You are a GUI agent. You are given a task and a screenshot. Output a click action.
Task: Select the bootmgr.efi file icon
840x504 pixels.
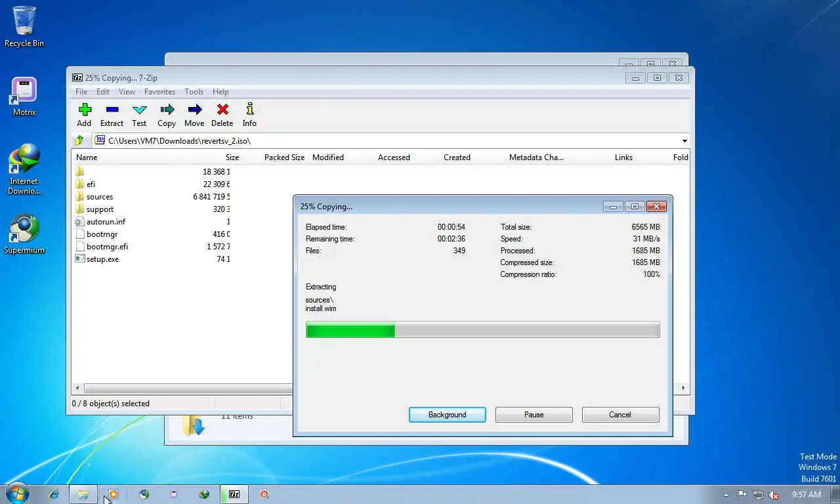80,247
